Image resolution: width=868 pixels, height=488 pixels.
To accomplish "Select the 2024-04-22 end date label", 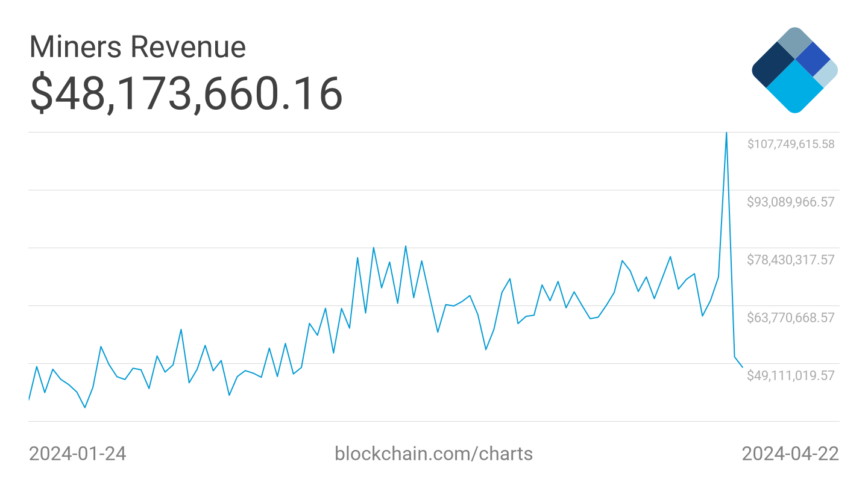I will (790, 453).
